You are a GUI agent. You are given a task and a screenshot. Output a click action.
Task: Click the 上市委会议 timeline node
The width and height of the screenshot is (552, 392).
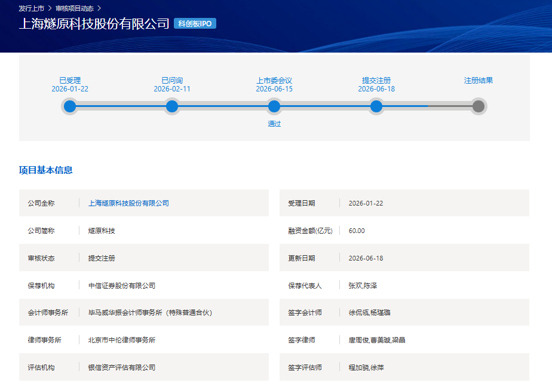point(274,106)
